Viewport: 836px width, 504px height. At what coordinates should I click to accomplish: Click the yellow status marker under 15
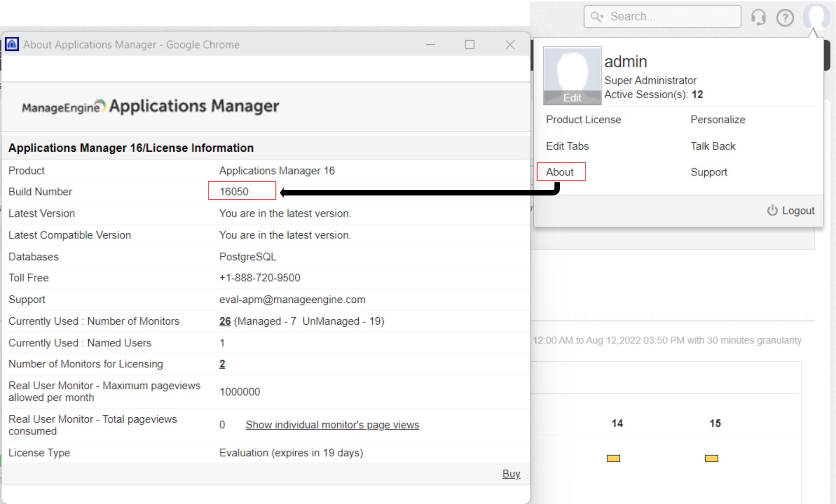(x=711, y=458)
